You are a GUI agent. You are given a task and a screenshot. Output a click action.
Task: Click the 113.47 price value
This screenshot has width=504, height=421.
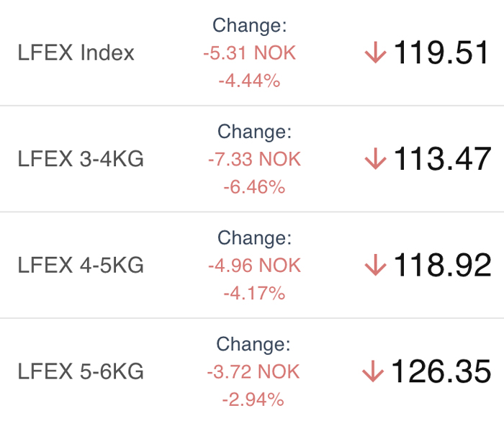[442, 158]
